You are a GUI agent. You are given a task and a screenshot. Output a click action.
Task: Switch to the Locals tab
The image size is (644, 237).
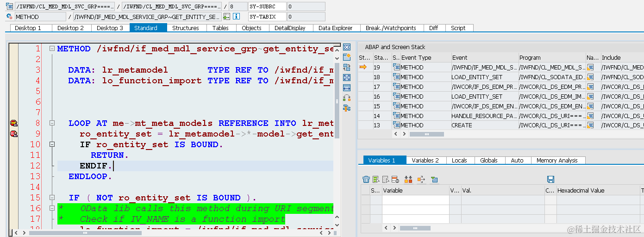click(x=460, y=160)
